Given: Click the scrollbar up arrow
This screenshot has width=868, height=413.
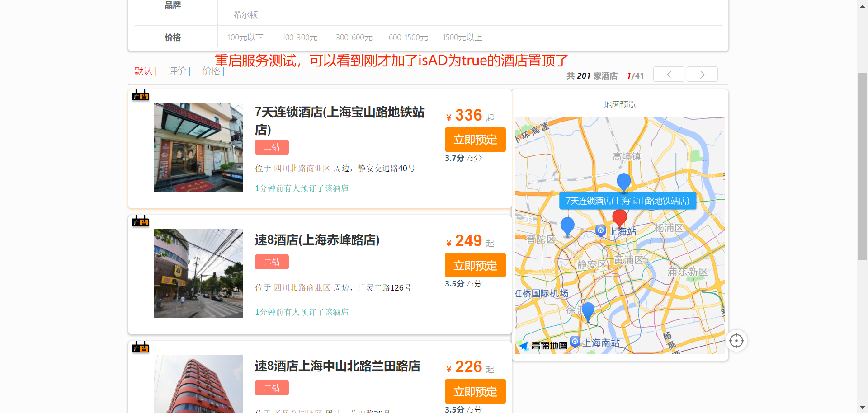Looking at the screenshot, I should pos(862,5).
